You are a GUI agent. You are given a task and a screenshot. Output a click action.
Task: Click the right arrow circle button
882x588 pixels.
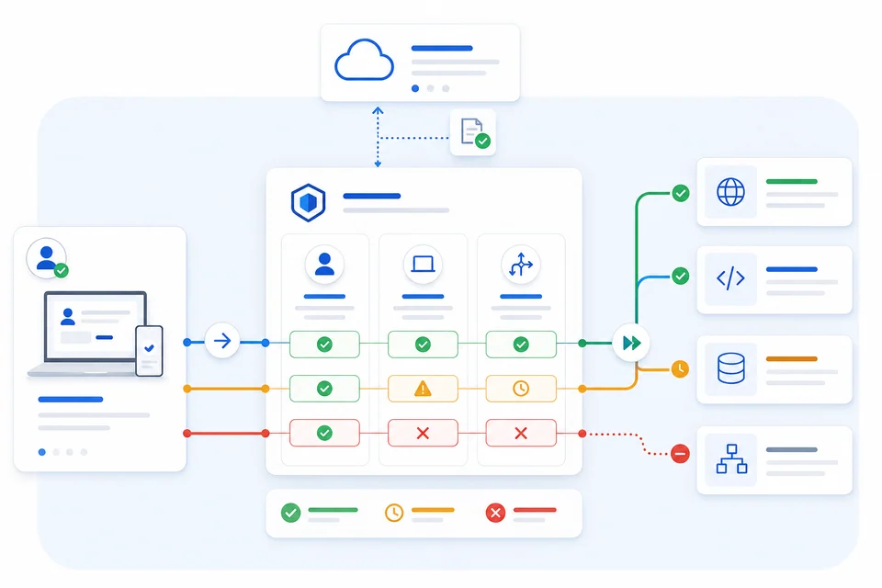(x=222, y=341)
